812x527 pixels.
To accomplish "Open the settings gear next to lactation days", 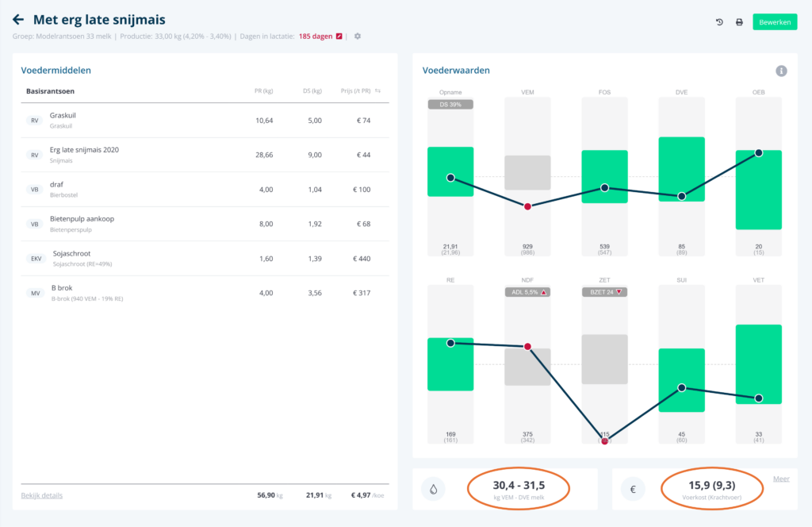I will (358, 37).
